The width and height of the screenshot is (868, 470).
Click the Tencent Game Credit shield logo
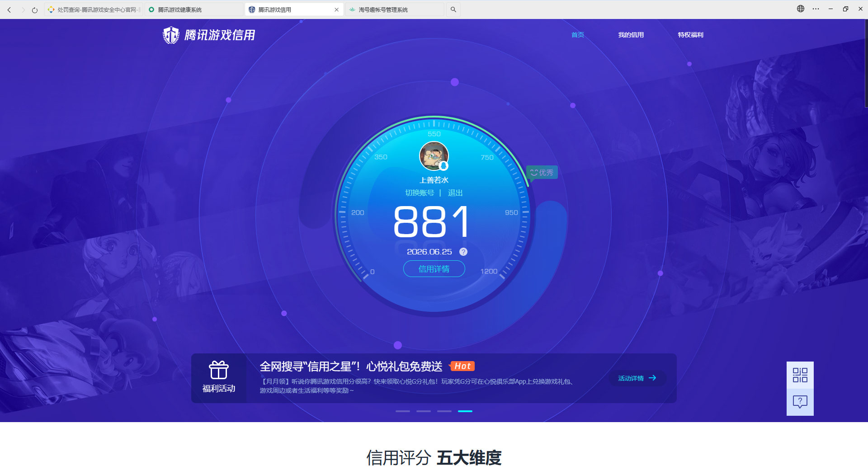(171, 35)
